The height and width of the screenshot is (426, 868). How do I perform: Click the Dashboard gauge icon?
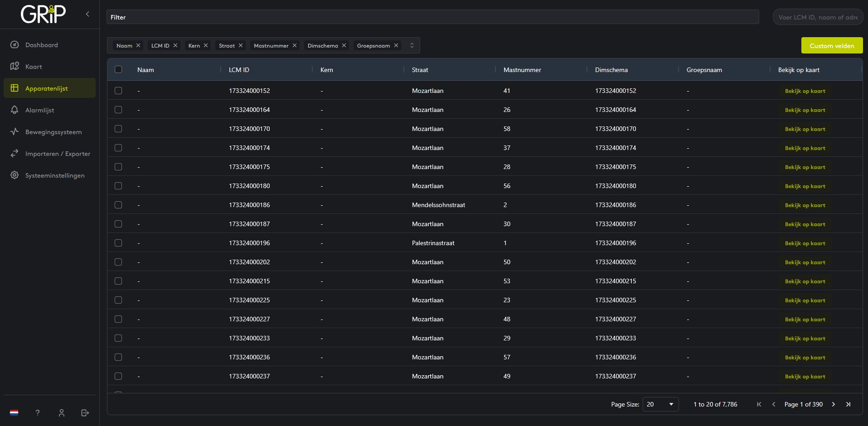tap(15, 45)
